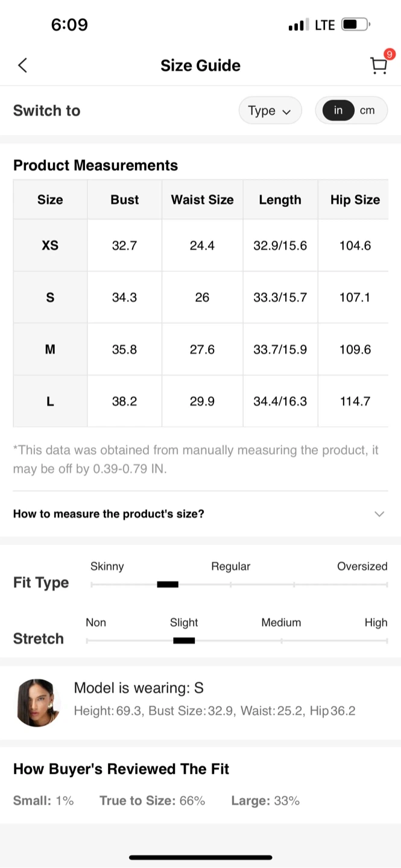Tap the model's profile thumbnail
The width and height of the screenshot is (401, 868).
tap(38, 702)
